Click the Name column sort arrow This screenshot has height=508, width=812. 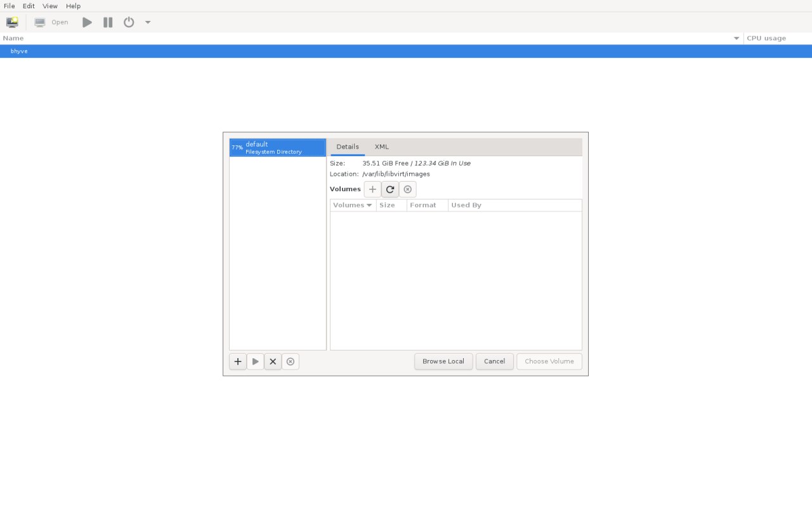click(x=737, y=39)
